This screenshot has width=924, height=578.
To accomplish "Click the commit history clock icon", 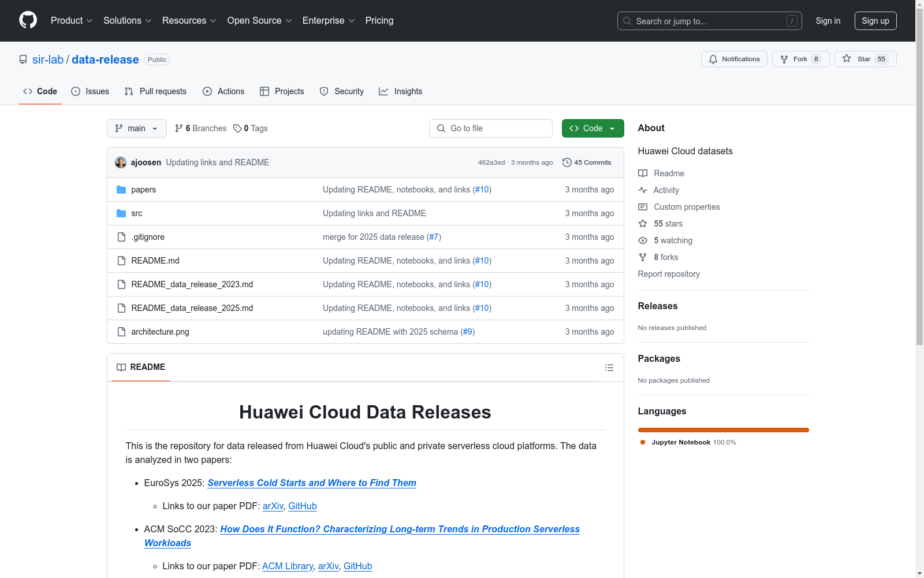I will coord(567,162).
